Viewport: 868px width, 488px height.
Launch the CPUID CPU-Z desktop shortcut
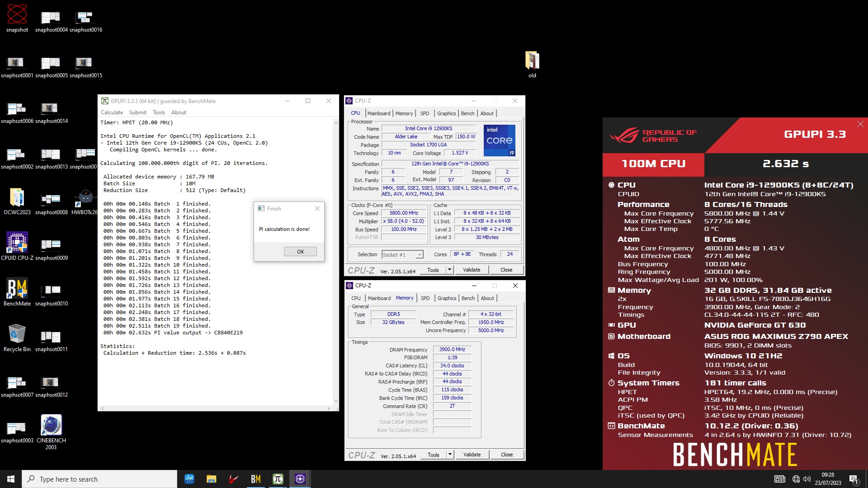[17, 246]
